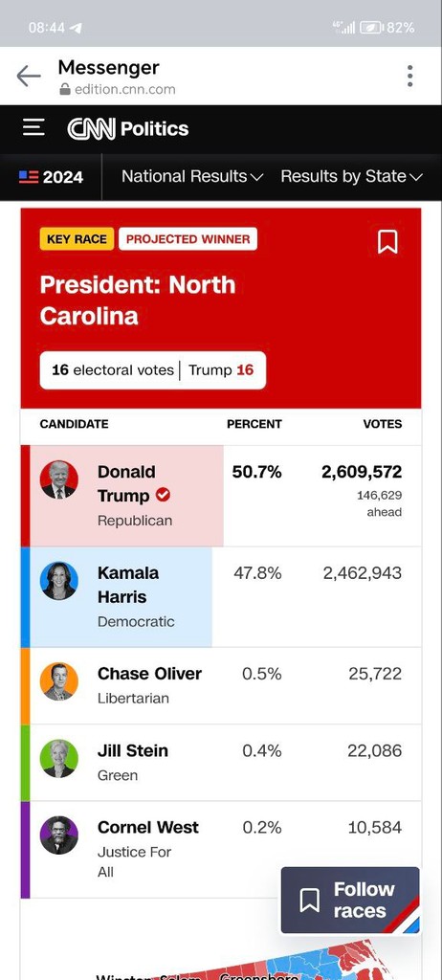This screenshot has height=980, width=442.
Task: Tap Cornel West's avatar icon
Action: [59, 835]
